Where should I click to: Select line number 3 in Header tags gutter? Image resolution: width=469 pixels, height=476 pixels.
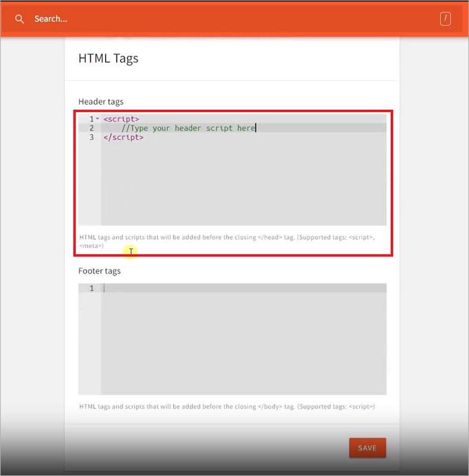[x=91, y=137]
